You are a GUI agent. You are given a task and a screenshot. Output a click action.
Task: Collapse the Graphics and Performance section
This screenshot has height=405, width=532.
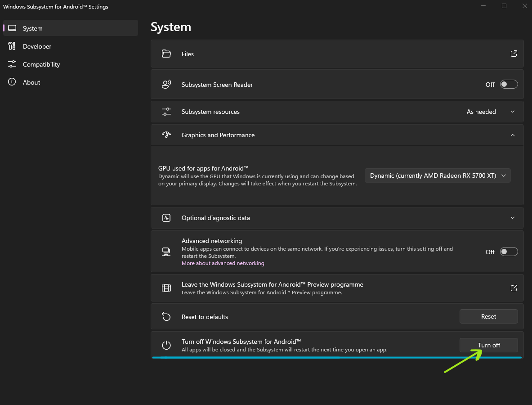[x=512, y=135]
